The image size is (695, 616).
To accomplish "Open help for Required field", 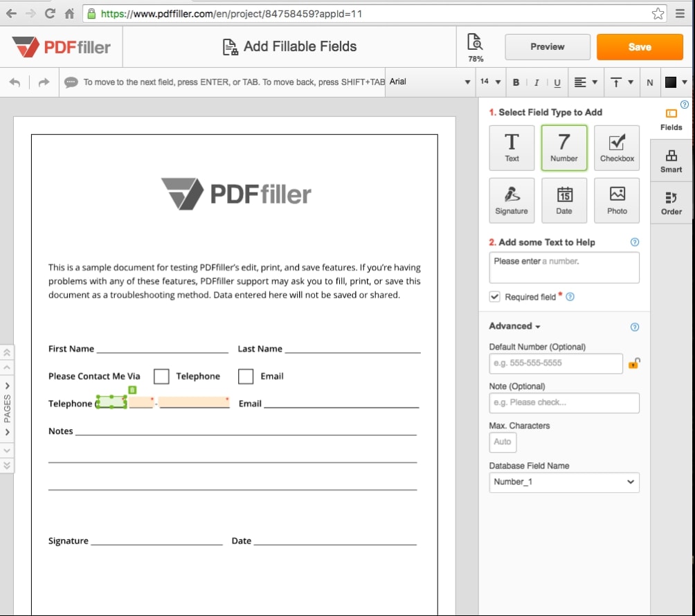I will point(570,297).
